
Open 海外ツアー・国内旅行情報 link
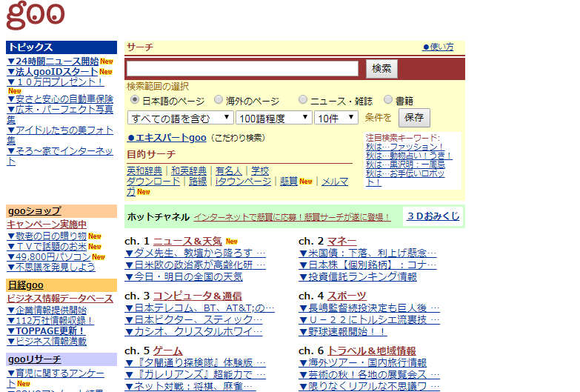[x=362, y=363]
